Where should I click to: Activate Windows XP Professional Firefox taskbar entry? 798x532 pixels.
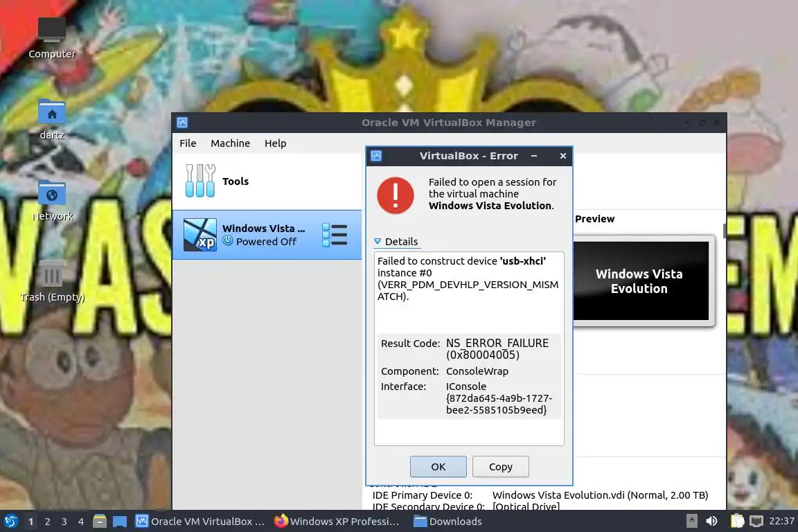pyautogui.click(x=337, y=522)
